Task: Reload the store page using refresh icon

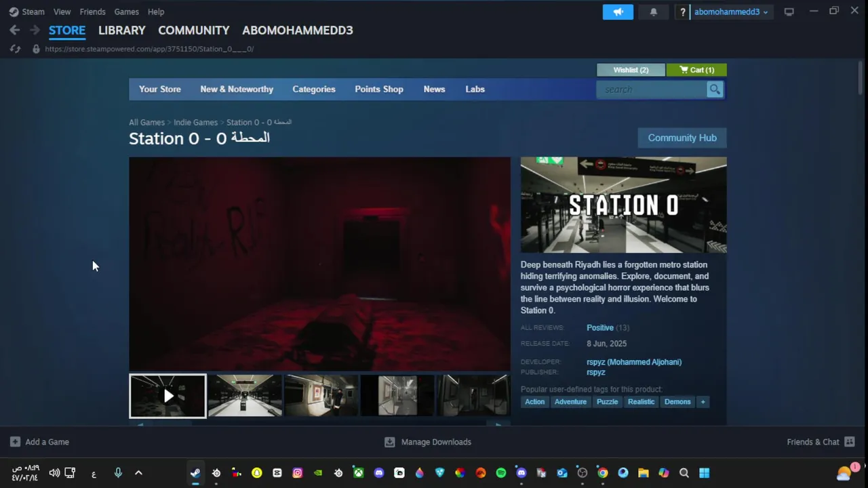Action: 15,49
